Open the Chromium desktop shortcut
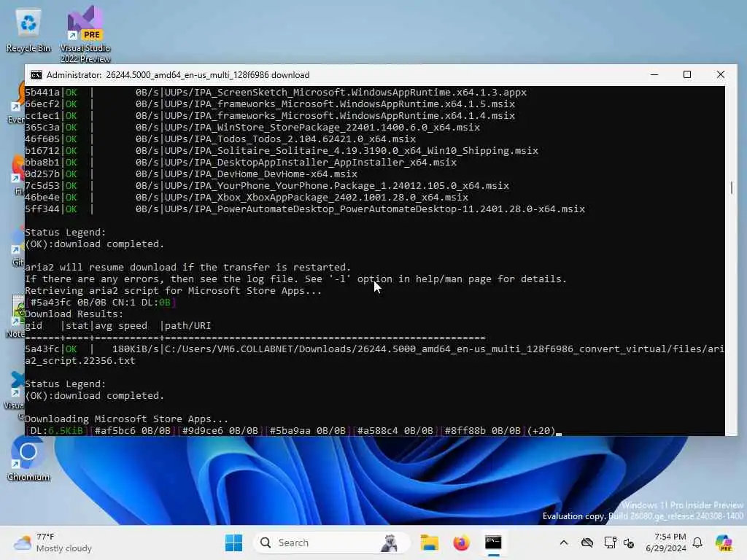This screenshot has height=560, width=747. click(28, 458)
